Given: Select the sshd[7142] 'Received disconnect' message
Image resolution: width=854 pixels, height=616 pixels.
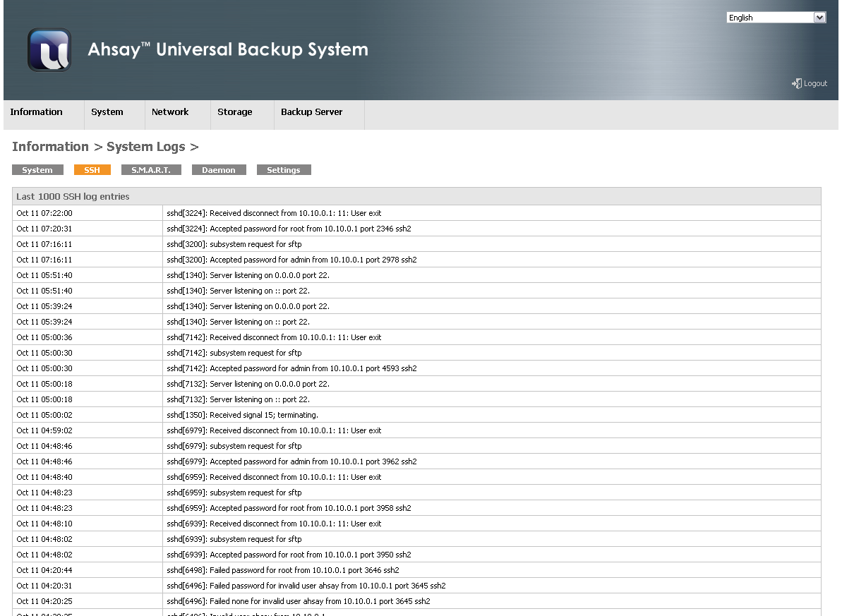Looking at the screenshot, I should pyautogui.click(x=274, y=337).
